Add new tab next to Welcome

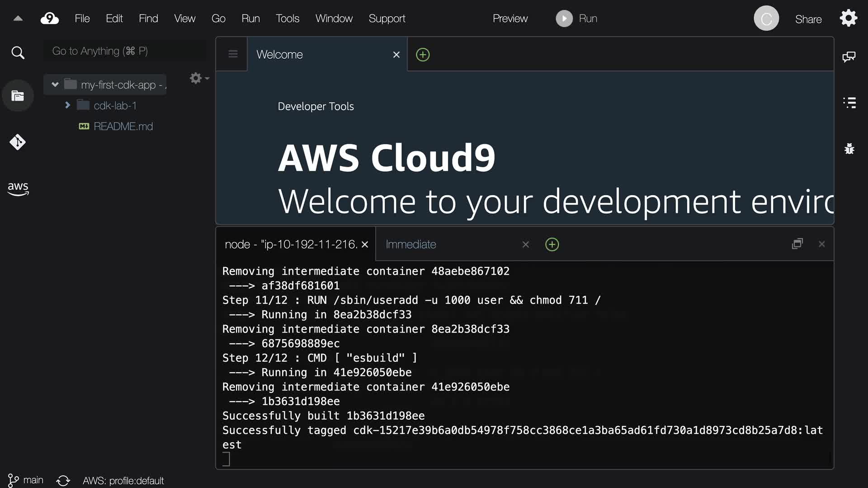tap(423, 55)
